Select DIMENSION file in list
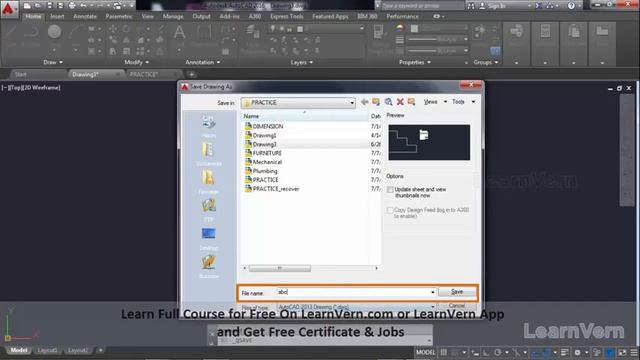 point(264,127)
